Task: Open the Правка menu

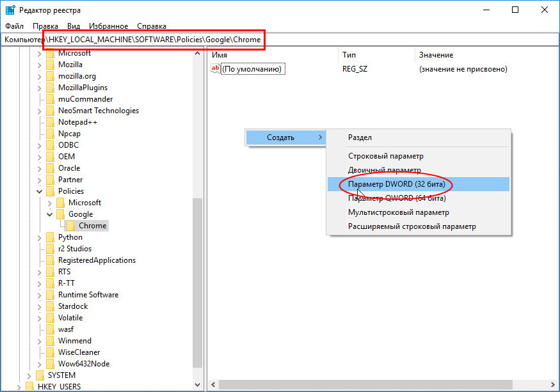Action: pyautogui.click(x=45, y=26)
